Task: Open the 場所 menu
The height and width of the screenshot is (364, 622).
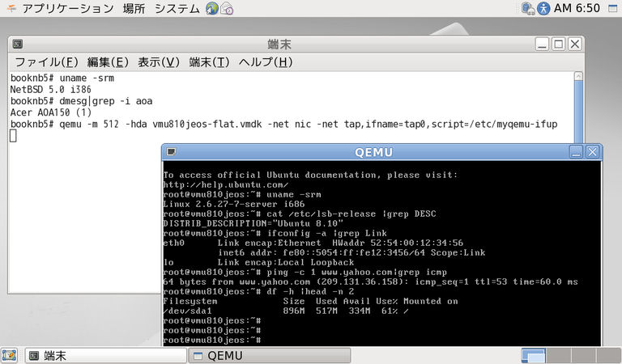Action: (x=134, y=8)
